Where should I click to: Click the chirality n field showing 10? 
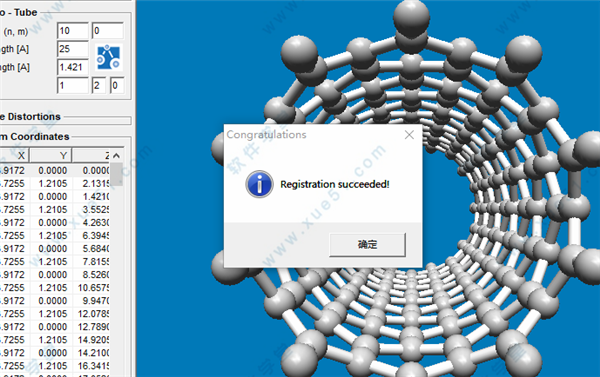[x=73, y=31]
